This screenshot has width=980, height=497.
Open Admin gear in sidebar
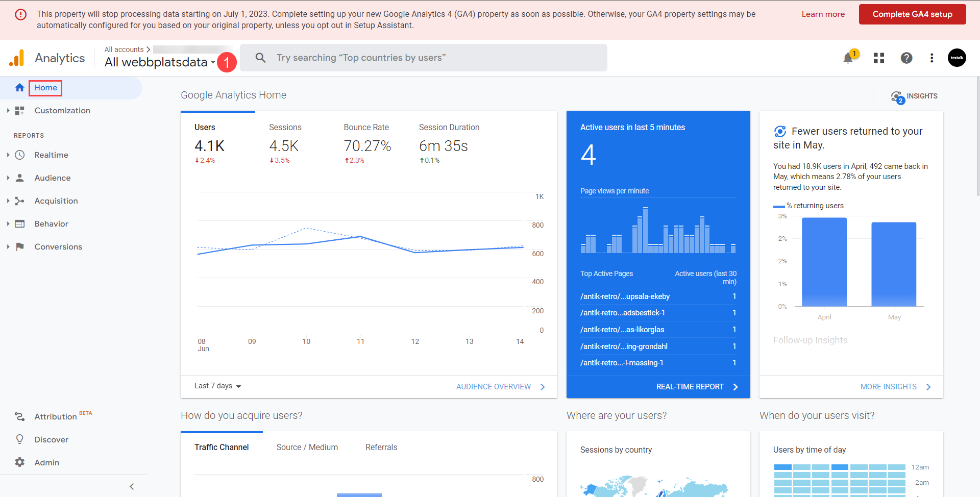pos(46,462)
